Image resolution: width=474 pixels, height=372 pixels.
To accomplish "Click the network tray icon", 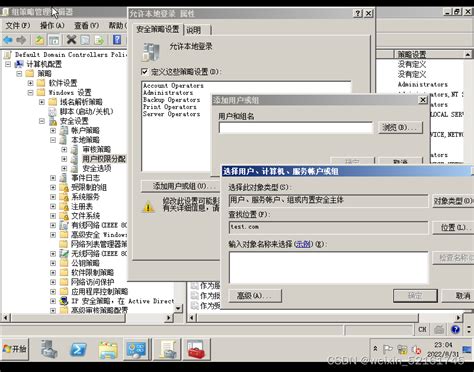I will (x=402, y=350).
